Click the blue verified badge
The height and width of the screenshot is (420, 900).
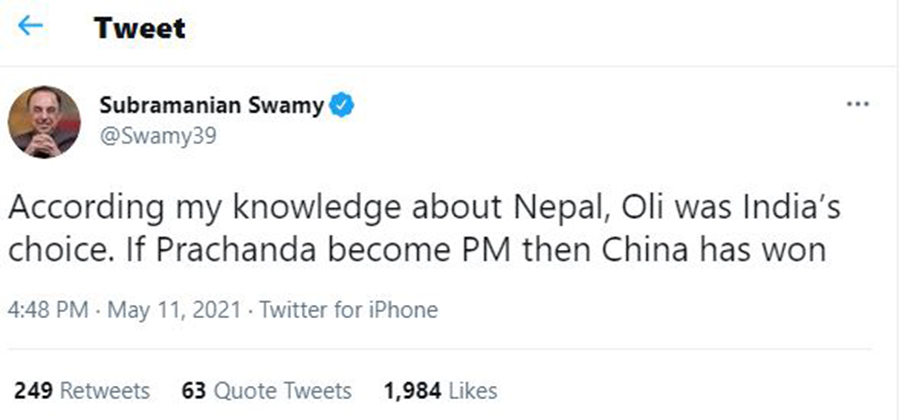(x=342, y=106)
